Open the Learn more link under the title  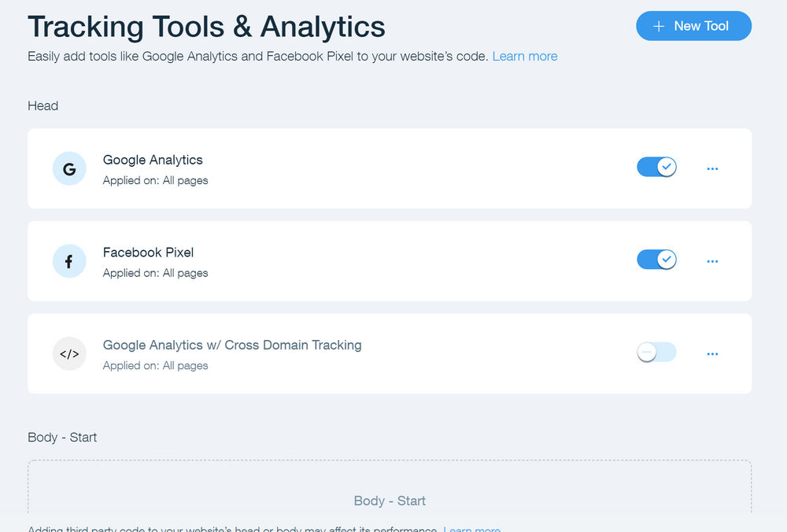[525, 57]
